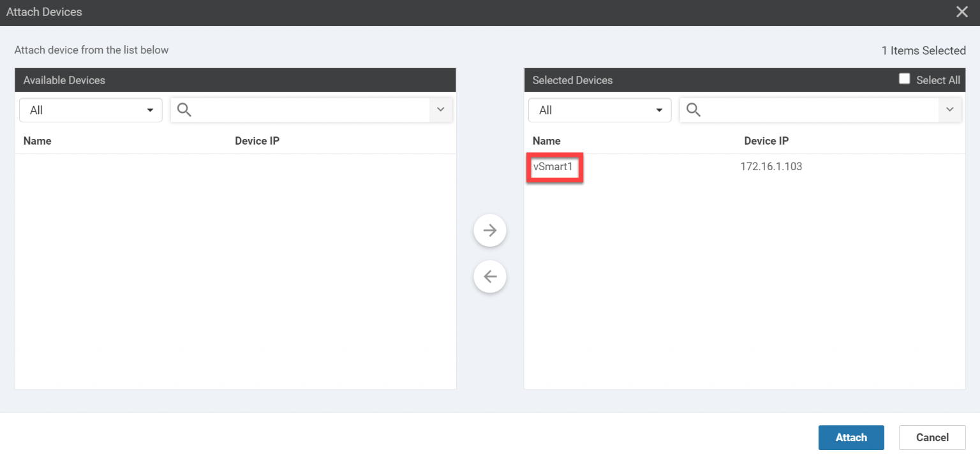Click the search magnifier in Available Devices
This screenshot has height=457, width=980.
click(x=184, y=110)
